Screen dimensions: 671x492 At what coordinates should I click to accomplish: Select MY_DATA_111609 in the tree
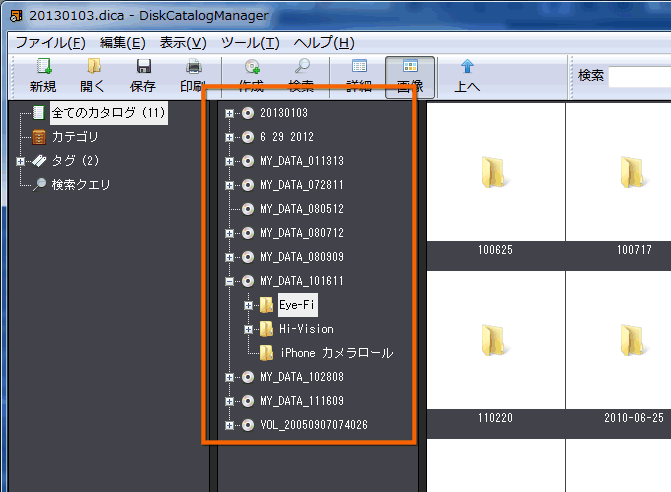[302, 400]
